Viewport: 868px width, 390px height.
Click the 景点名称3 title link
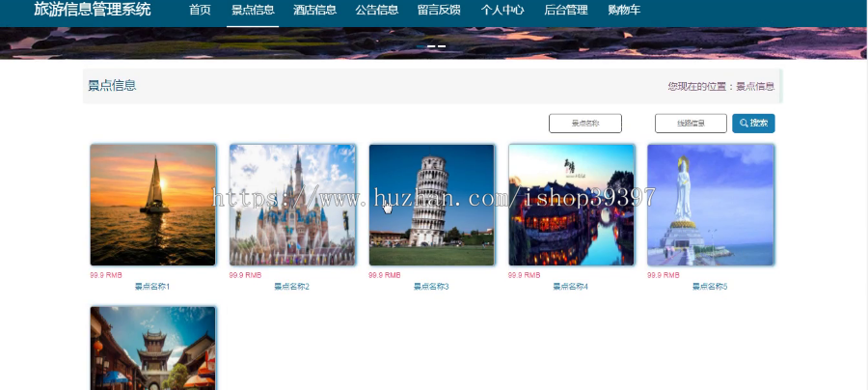click(431, 287)
